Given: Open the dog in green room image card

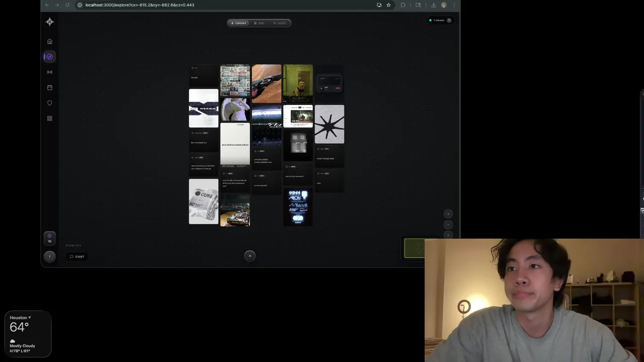Looking at the screenshot, I should [x=298, y=84].
